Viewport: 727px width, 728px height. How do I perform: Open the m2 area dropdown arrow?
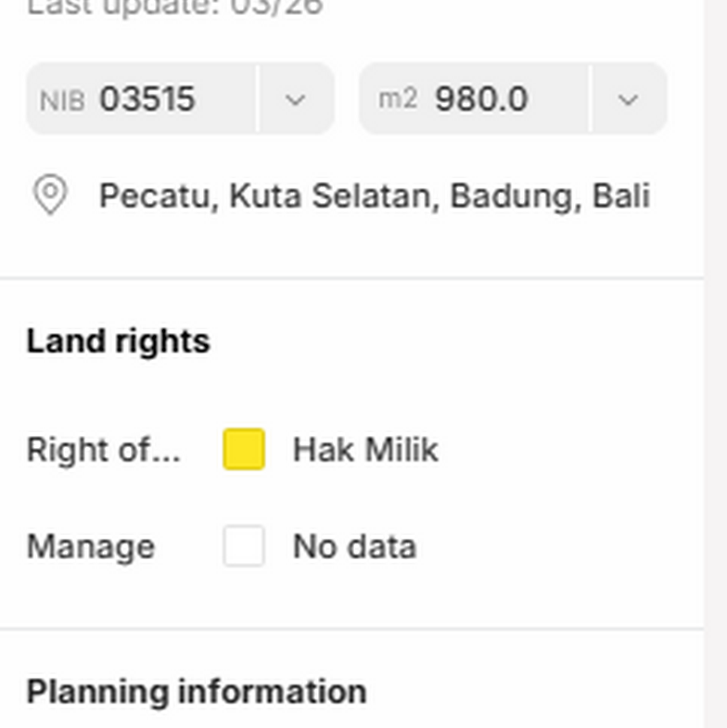point(628,99)
